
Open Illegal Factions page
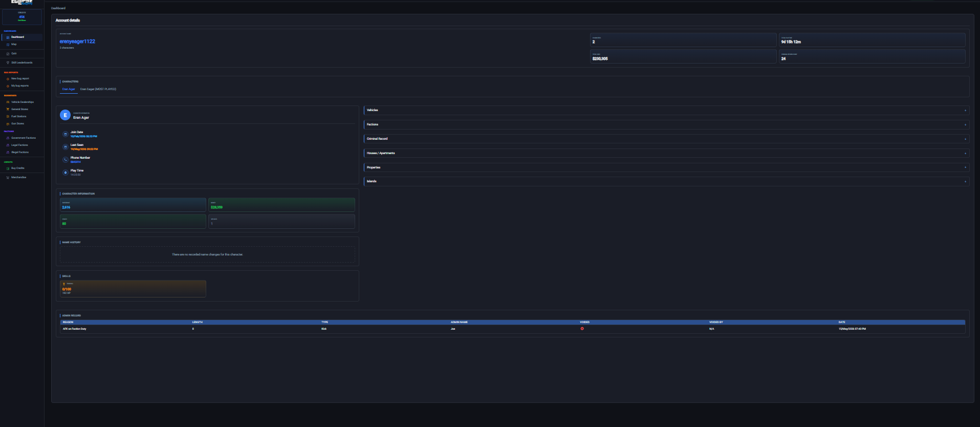tap(20, 153)
